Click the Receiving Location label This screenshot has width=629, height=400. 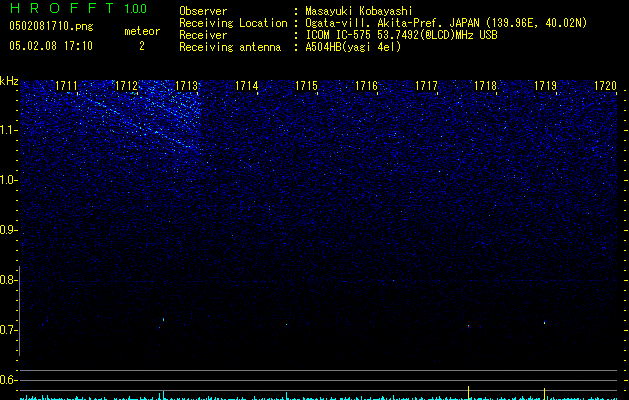pyautogui.click(x=233, y=23)
